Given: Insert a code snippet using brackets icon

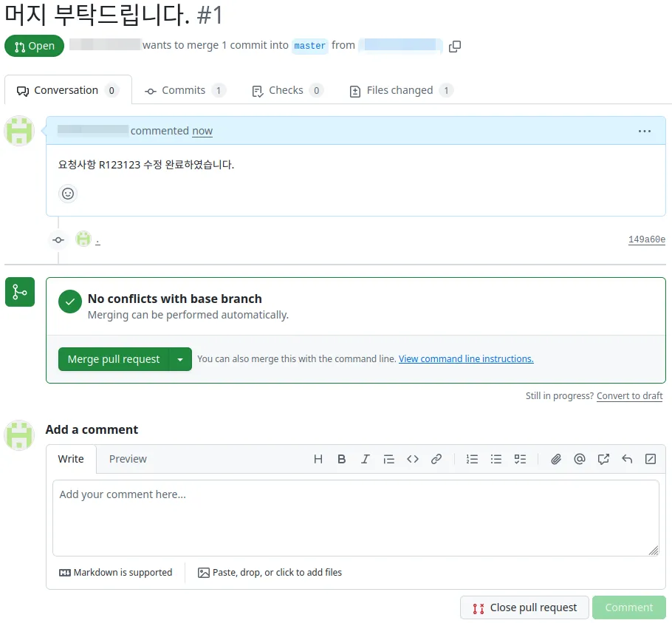Looking at the screenshot, I should pos(413,459).
